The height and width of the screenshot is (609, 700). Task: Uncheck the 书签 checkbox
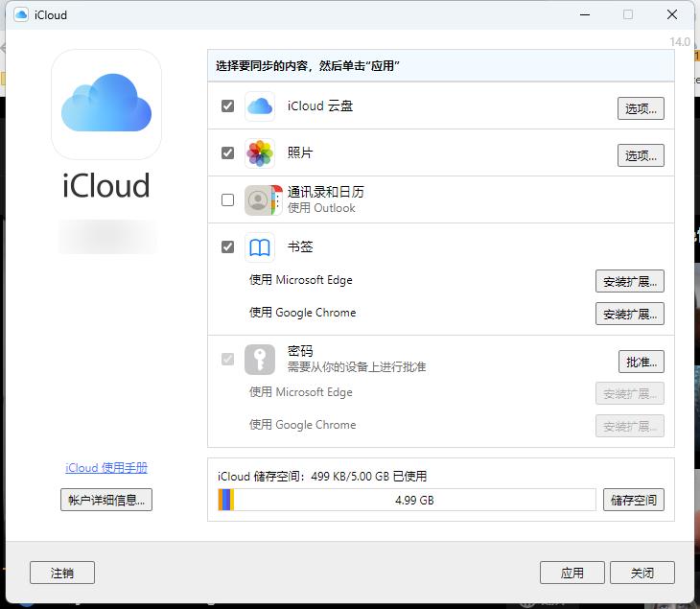point(227,246)
